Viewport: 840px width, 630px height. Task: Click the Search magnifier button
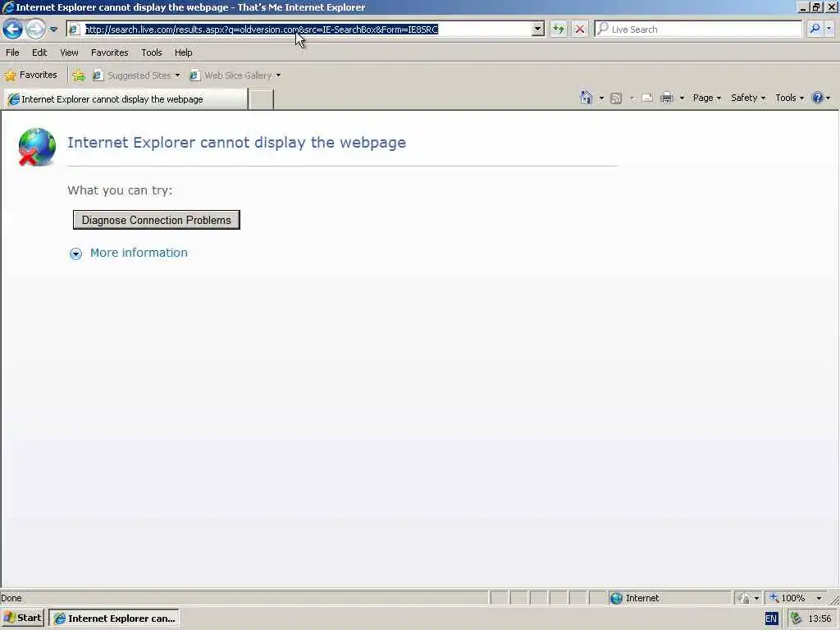[x=815, y=29]
